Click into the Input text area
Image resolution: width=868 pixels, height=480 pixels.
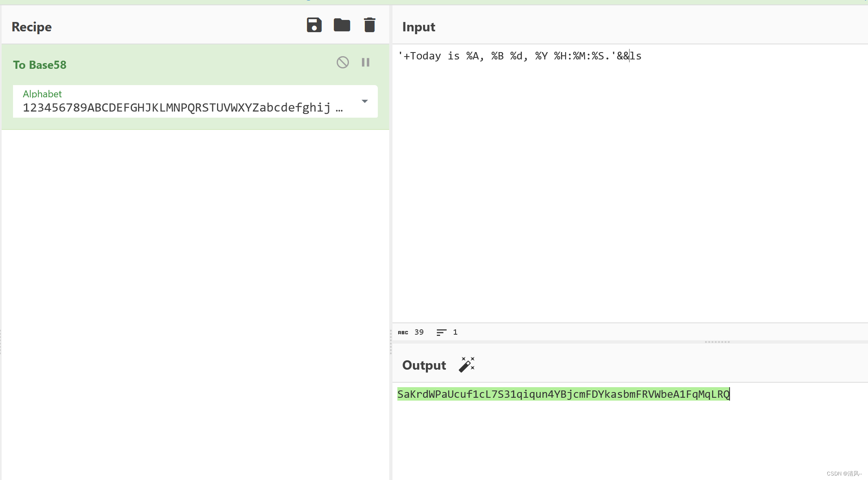pyautogui.click(x=630, y=183)
